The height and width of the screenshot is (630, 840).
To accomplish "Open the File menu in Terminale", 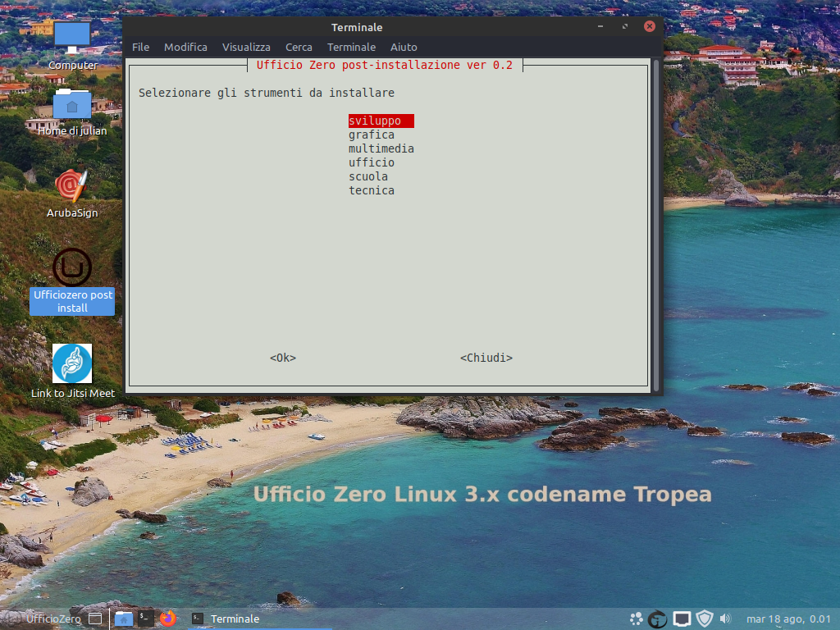I will 140,47.
